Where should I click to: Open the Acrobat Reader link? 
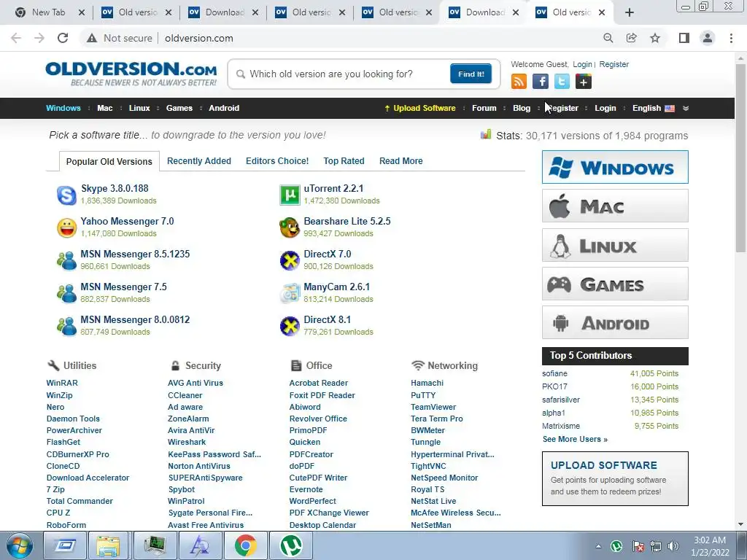point(318,383)
